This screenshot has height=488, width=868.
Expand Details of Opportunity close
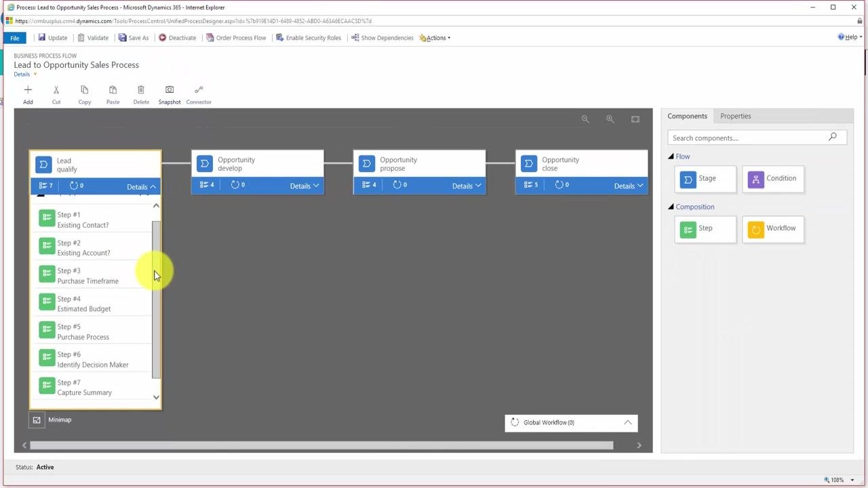[629, 186]
